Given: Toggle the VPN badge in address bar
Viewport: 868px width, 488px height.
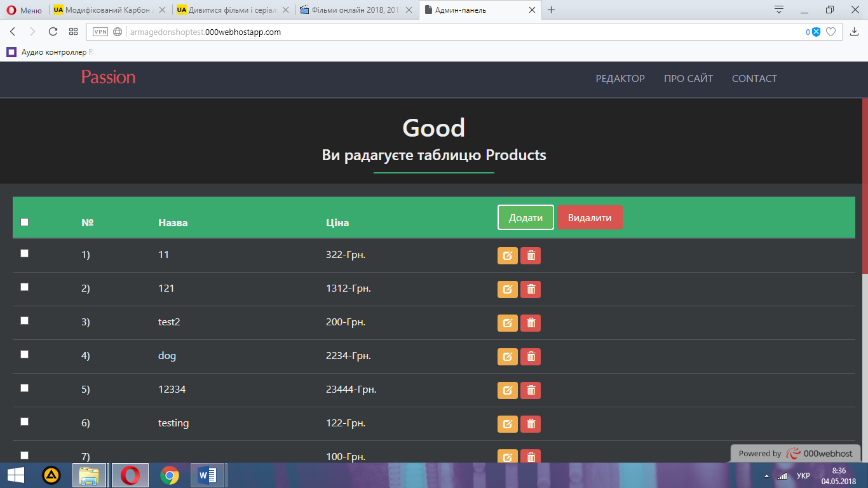Looking at the screenshot, I should tap(100, 32).
